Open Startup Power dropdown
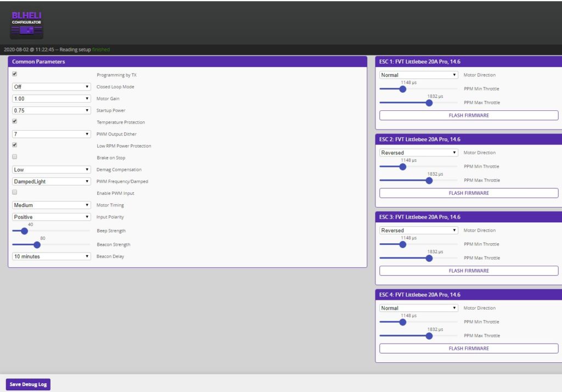Screen dimensions: 562x392 coord(51,110)
